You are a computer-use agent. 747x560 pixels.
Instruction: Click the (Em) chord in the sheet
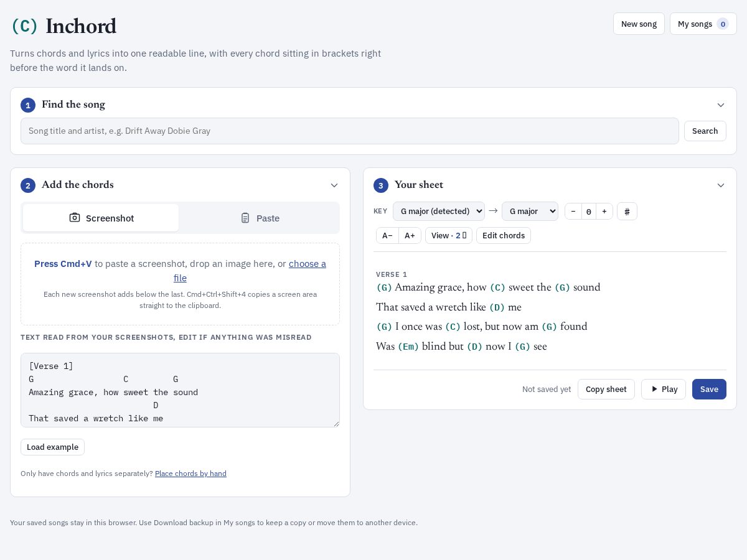pos(408,347)
